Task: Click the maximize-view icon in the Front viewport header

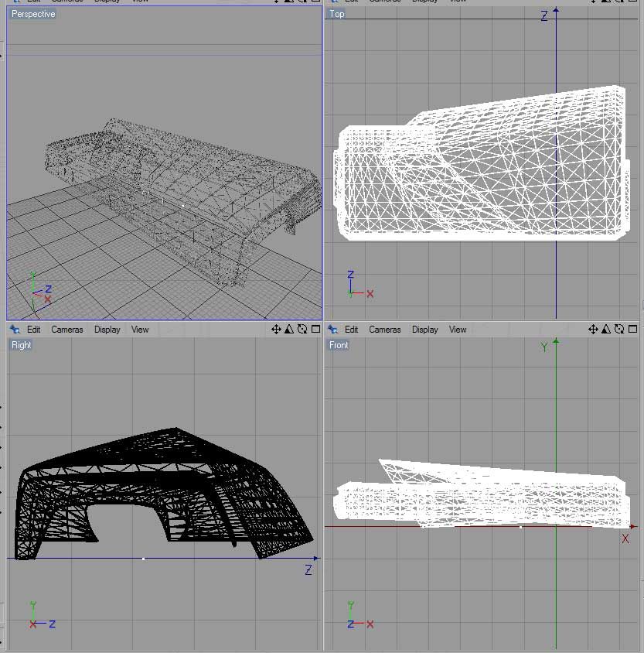Action: pos(632,329)
